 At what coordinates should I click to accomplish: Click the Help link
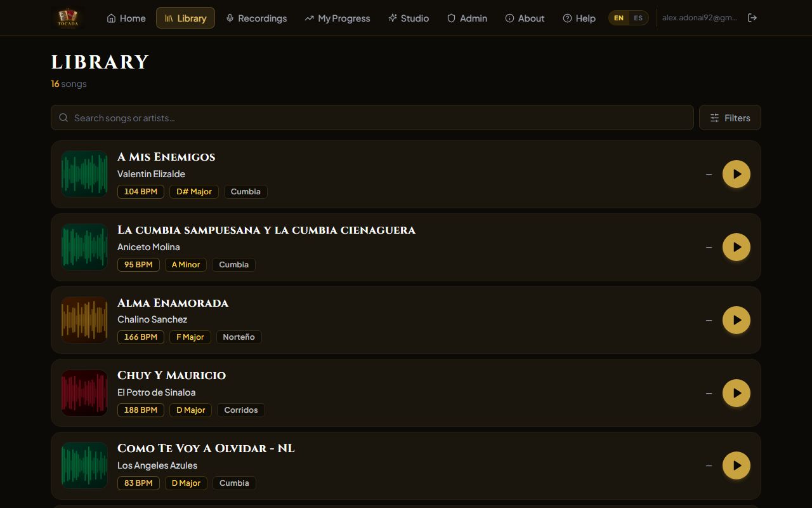click(579, 18)
